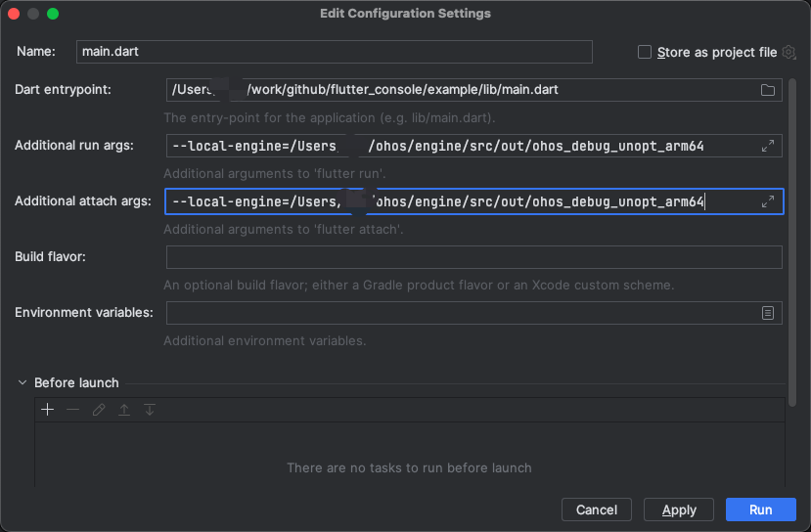The width and height of the screenshot is (811, 532).
Task: Remove the selected Before launch task
Action: tap(73, 410)
